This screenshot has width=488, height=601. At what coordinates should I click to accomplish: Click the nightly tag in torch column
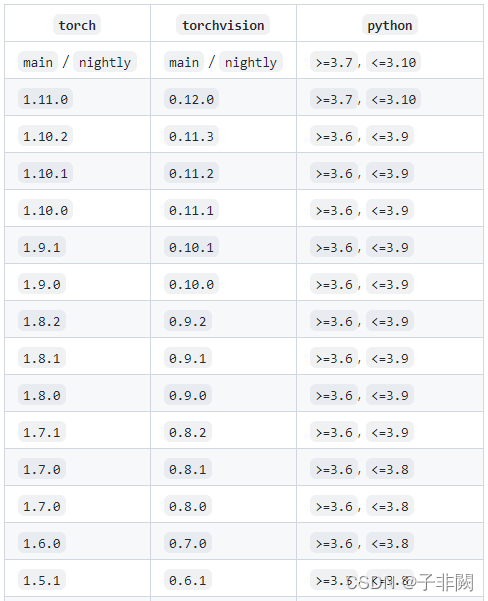tap(105, 62)
